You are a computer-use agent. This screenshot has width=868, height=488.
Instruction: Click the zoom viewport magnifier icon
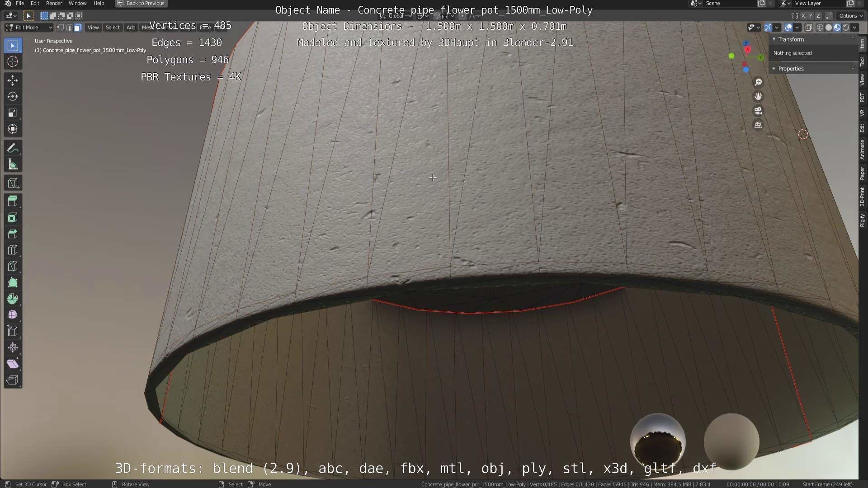point(758,82)
